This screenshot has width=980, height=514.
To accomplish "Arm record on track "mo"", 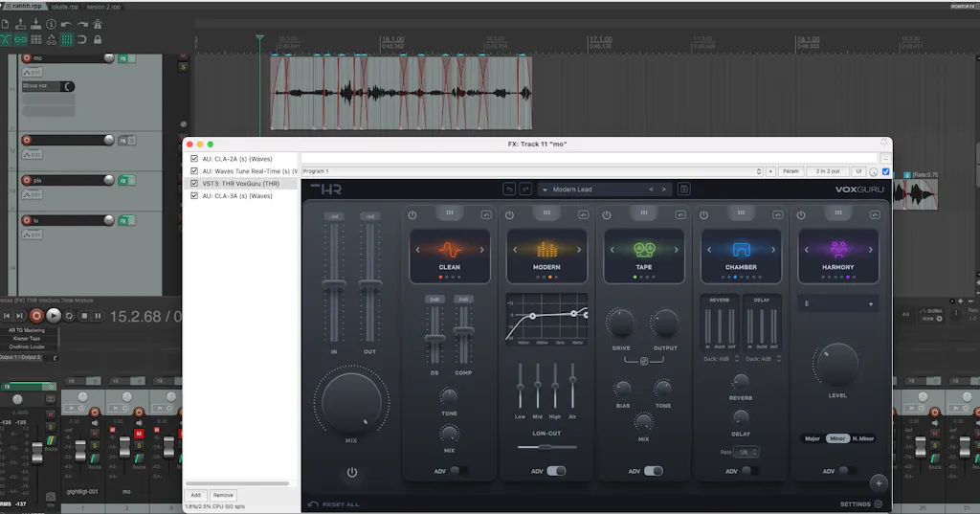I will click(x=26, y=58).
